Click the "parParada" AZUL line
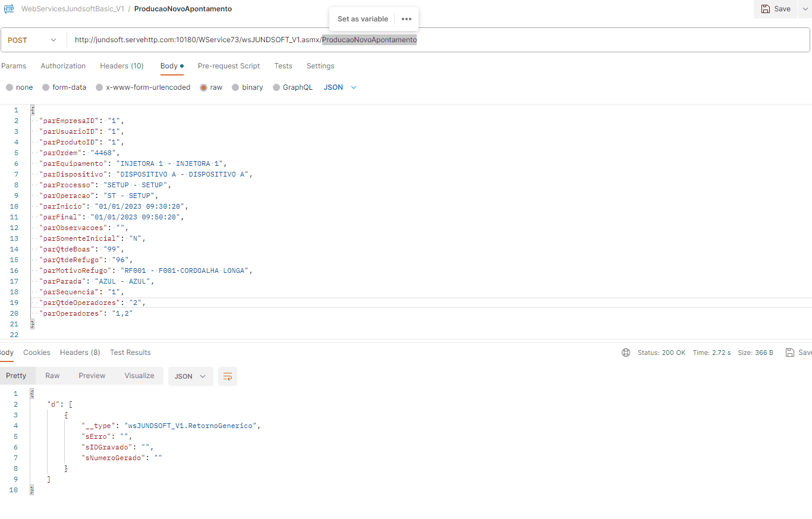Image resolution: width=812 pixels, height=519 pixels. (96, 281)
